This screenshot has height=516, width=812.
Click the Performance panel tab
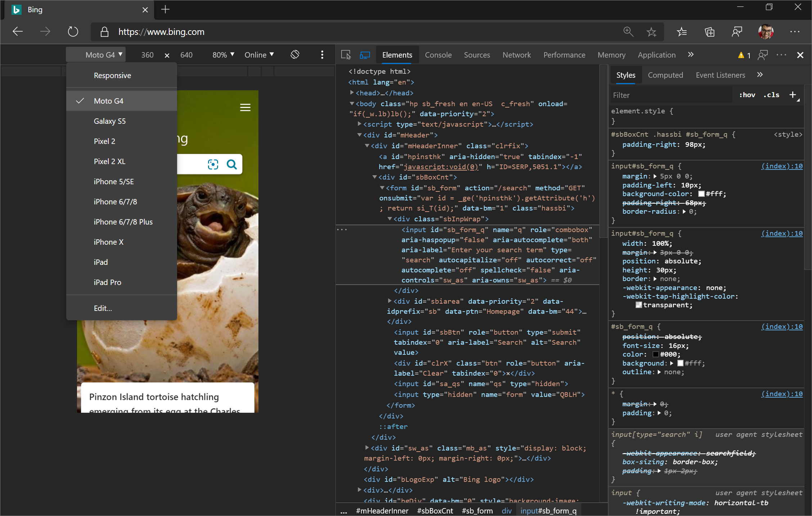pyautogui.click(x=564, y=54)
